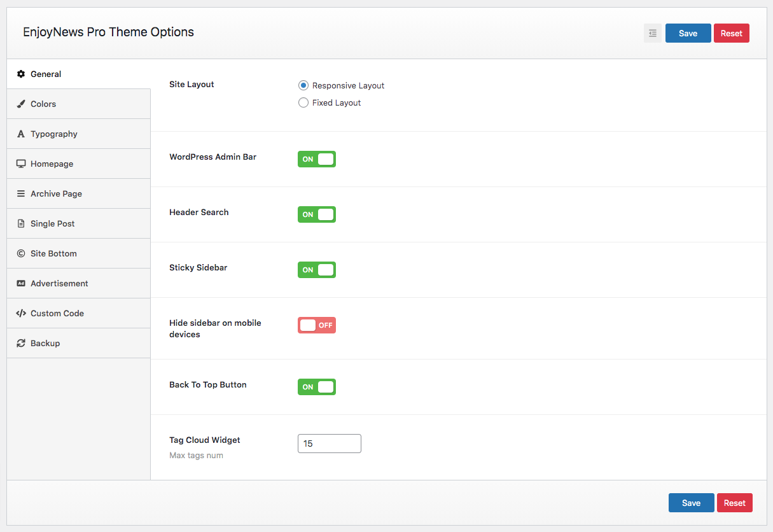Click the bottom Reset button

tap(735, 503)
